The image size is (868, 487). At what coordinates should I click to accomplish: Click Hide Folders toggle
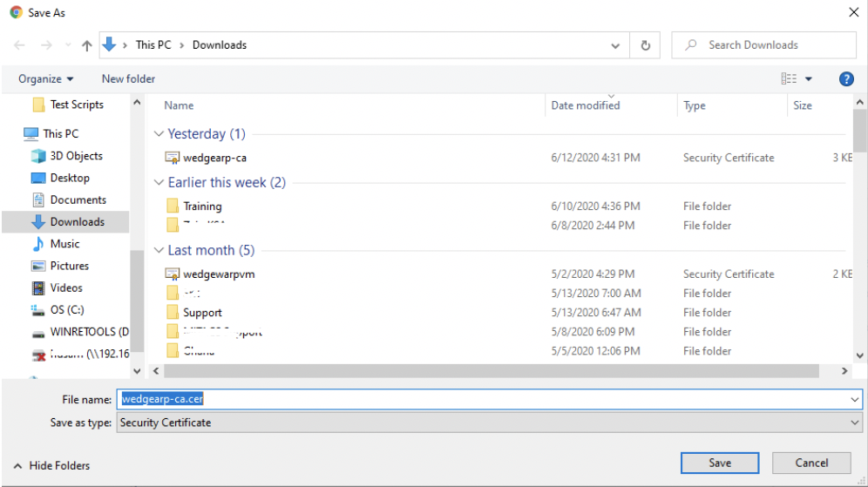coord(52,465)
